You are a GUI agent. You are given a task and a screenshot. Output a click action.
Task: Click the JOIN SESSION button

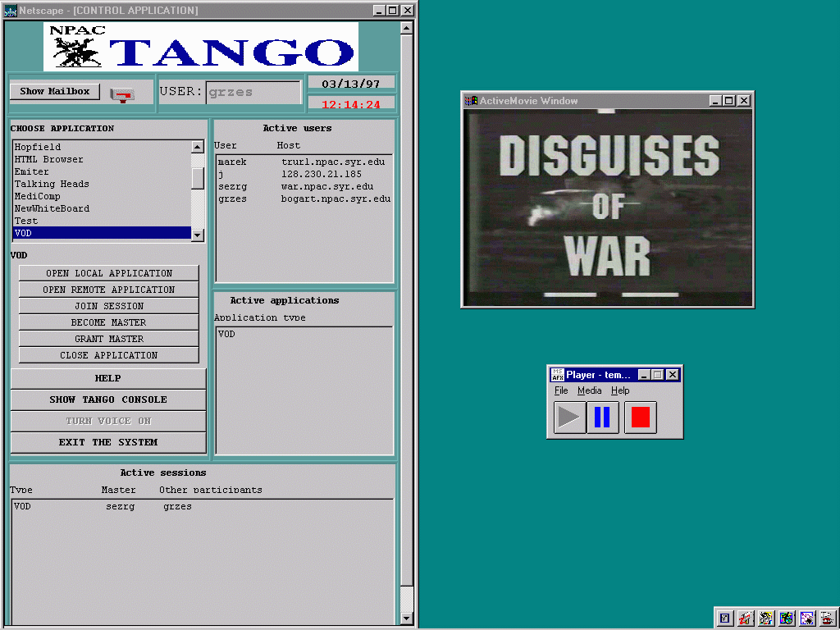point(109,307)
